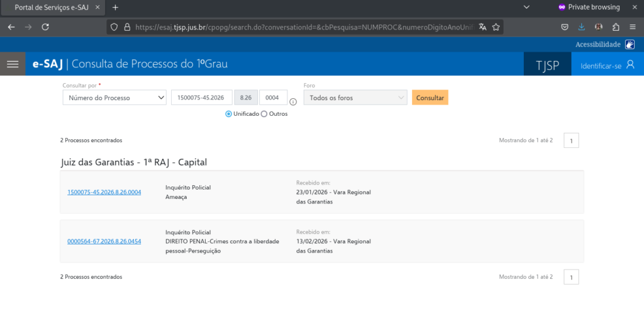Open the e-SAJ hamburger menu
This screenshot has width=644, height=318.
13,64
